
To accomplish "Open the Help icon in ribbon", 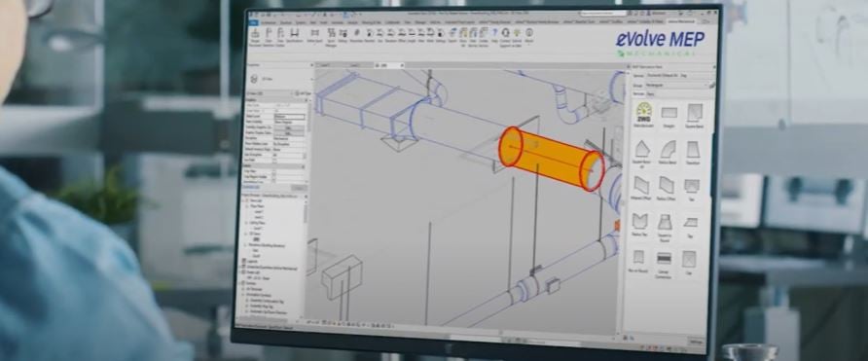I will (x=495, y=33).
